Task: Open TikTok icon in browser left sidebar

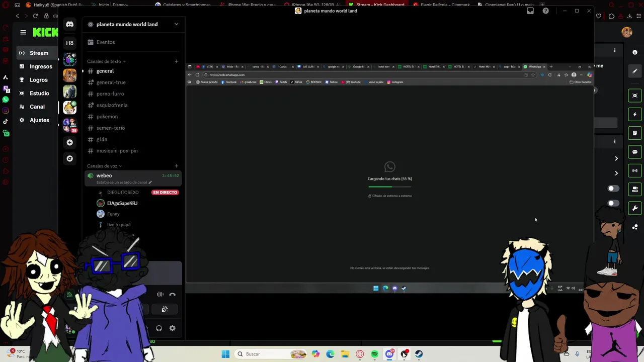Action: 6,122
